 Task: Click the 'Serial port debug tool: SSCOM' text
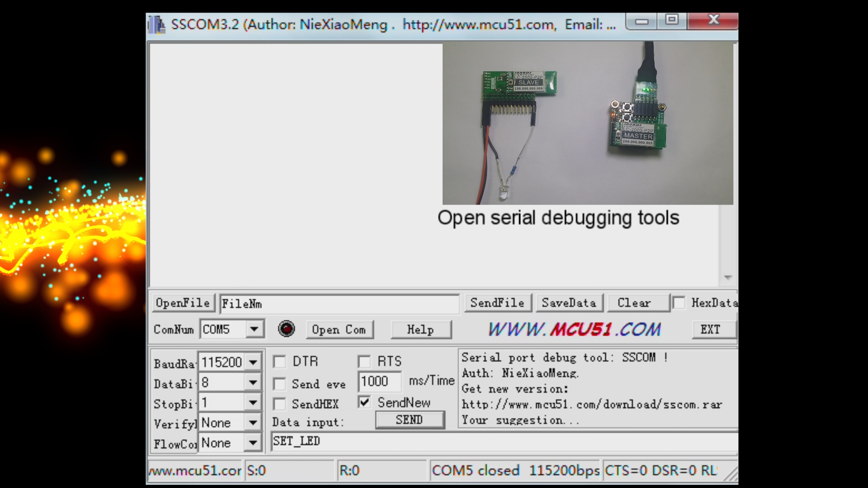coord(565,357)
